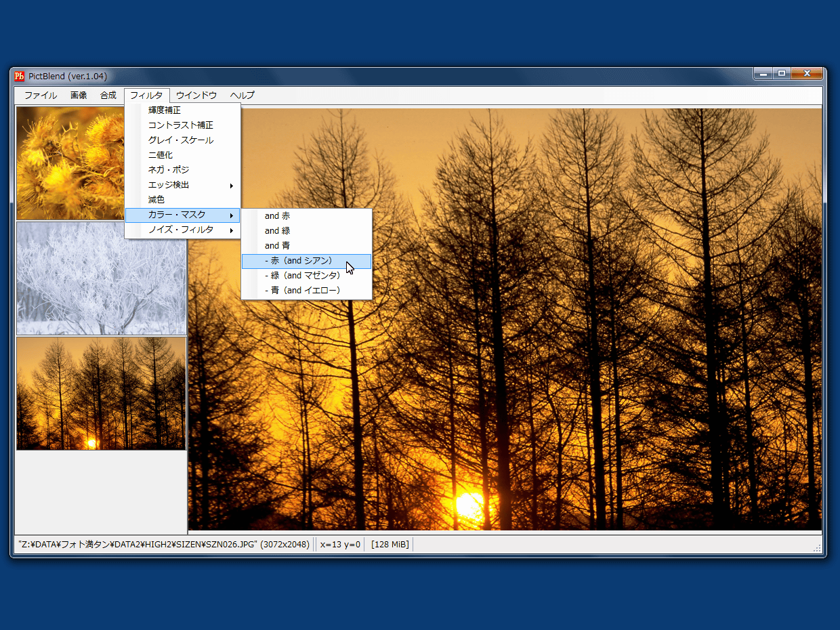Click the PictBlend app icon in title bar
The image size is (840, 630).
tap(20, 76)
